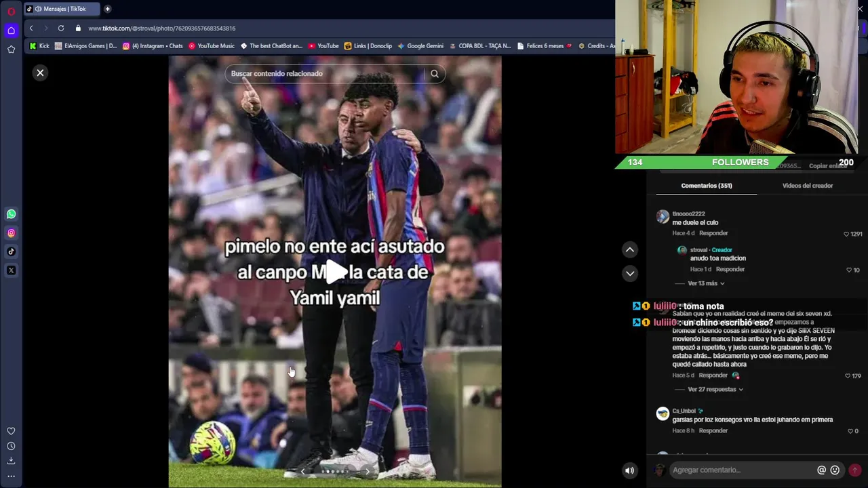Select the Mensajes | TikTok tab
This screenshot has width=868, height=488.
pos(61,9)
